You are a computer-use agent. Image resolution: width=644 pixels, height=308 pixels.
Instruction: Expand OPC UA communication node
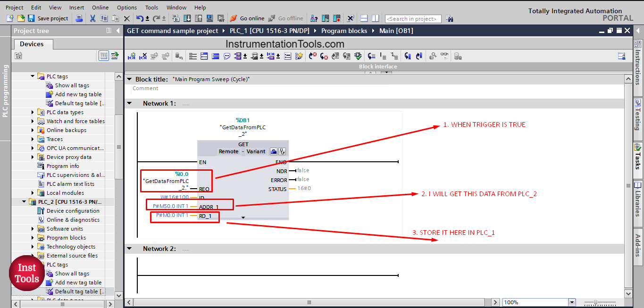tap(33, 148)
